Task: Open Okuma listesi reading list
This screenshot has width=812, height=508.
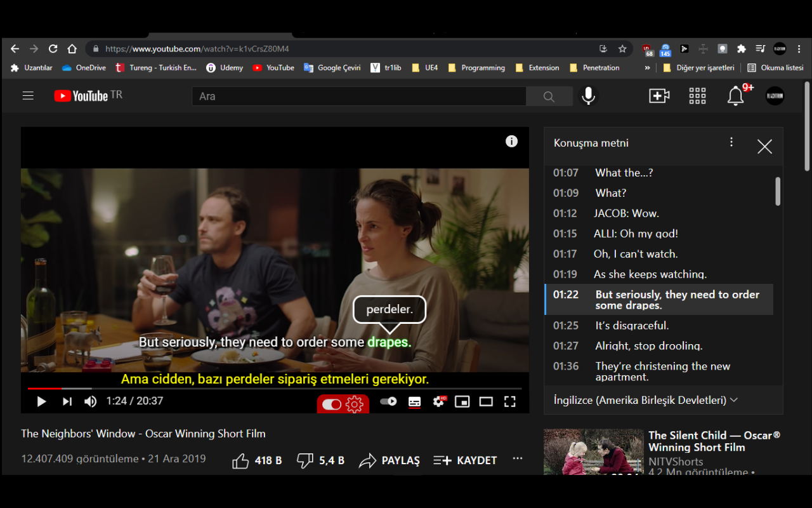Action: coord(775,68)
